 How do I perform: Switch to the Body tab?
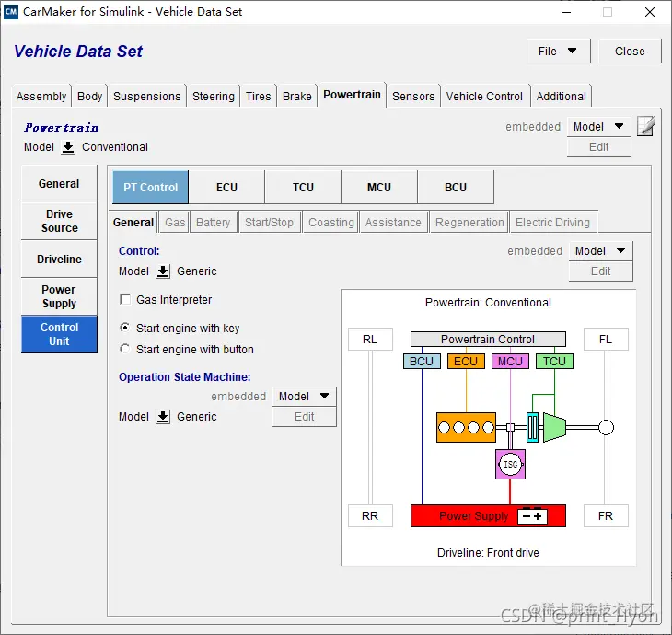(89, 96)
